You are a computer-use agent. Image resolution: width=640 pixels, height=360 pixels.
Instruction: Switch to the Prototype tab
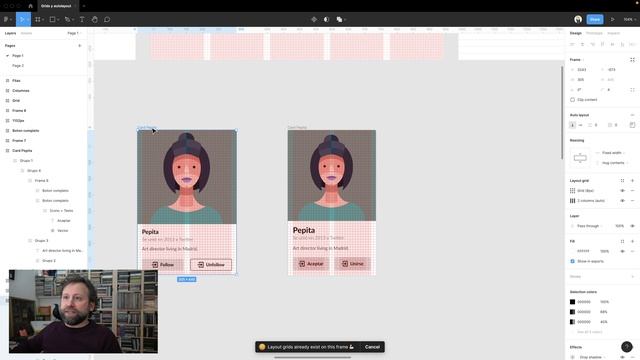click(594, 33)
